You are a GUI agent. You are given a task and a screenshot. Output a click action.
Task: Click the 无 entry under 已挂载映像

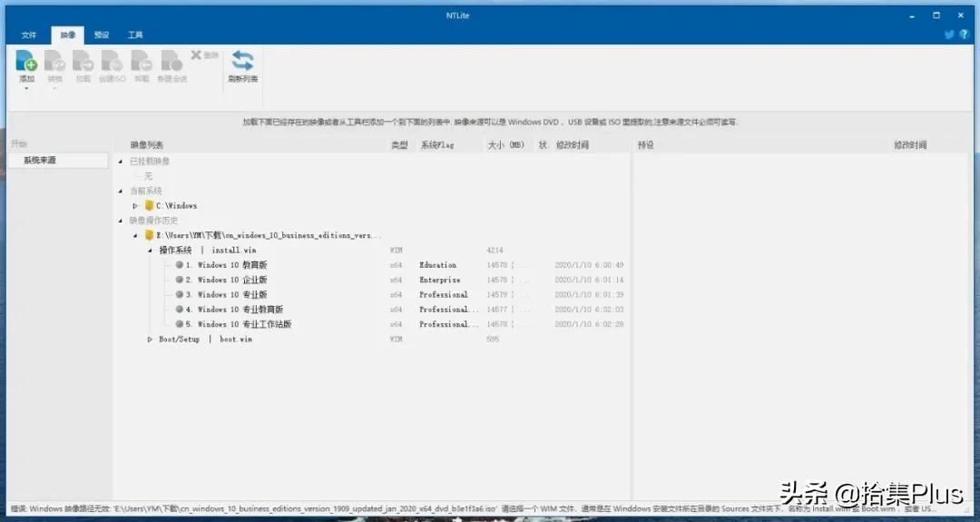[148, 176]
